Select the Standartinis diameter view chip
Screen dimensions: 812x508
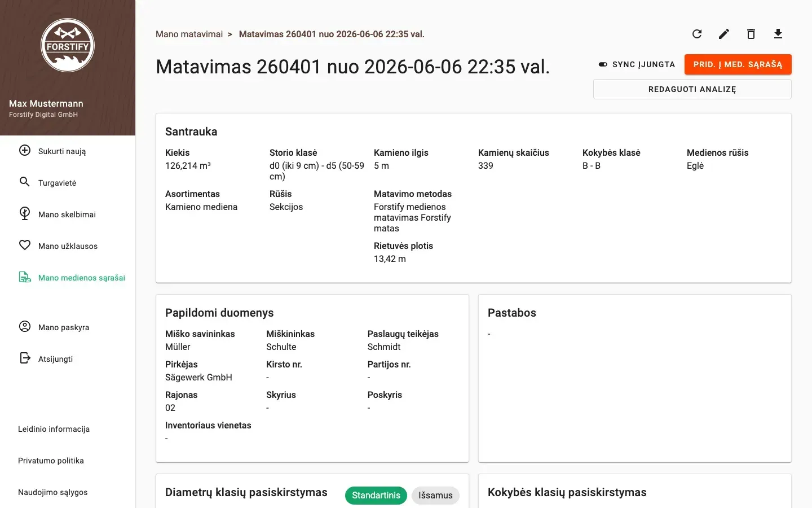pyautogui.click(x=376, y=496)
